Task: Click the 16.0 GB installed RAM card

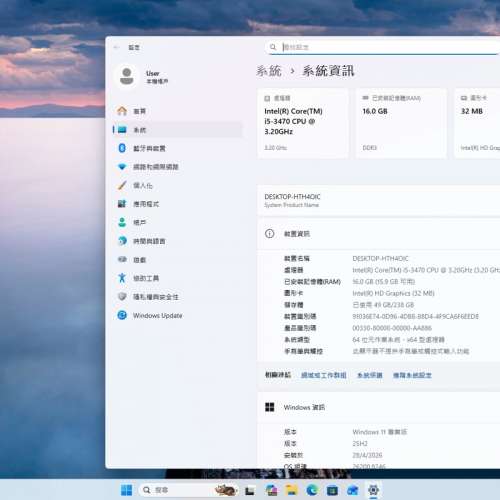Action: (x=401, y=123)
